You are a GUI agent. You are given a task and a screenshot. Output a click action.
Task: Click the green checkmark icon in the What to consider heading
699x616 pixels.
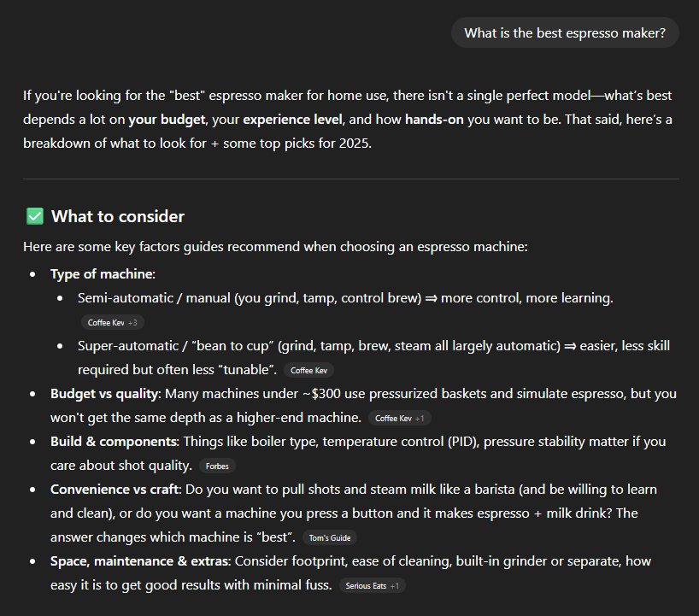click(34, 215)
